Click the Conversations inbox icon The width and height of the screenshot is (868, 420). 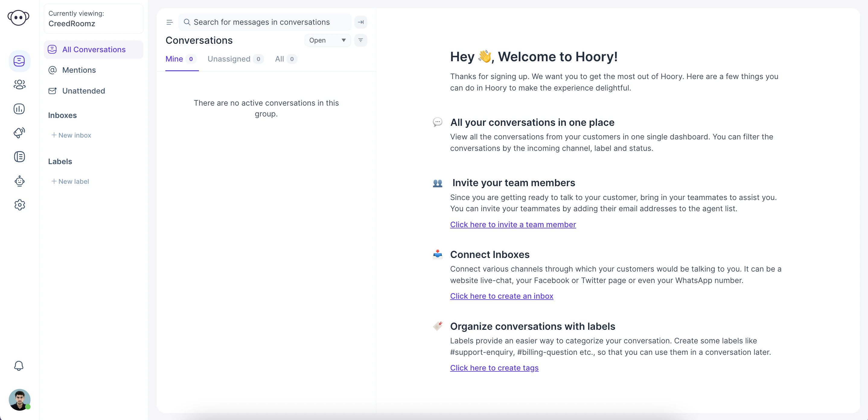19,60
